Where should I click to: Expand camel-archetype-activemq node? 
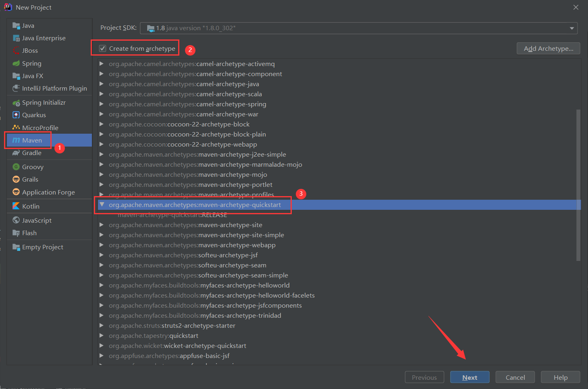(102, 64)
